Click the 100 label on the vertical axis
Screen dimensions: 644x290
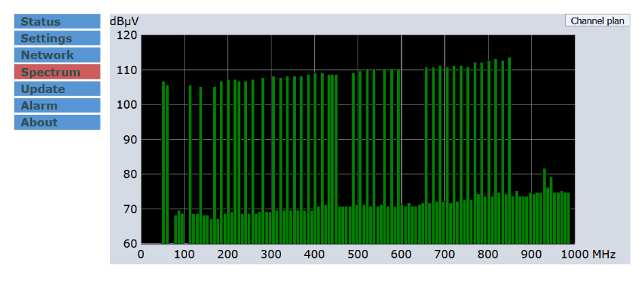click(126, 105)
